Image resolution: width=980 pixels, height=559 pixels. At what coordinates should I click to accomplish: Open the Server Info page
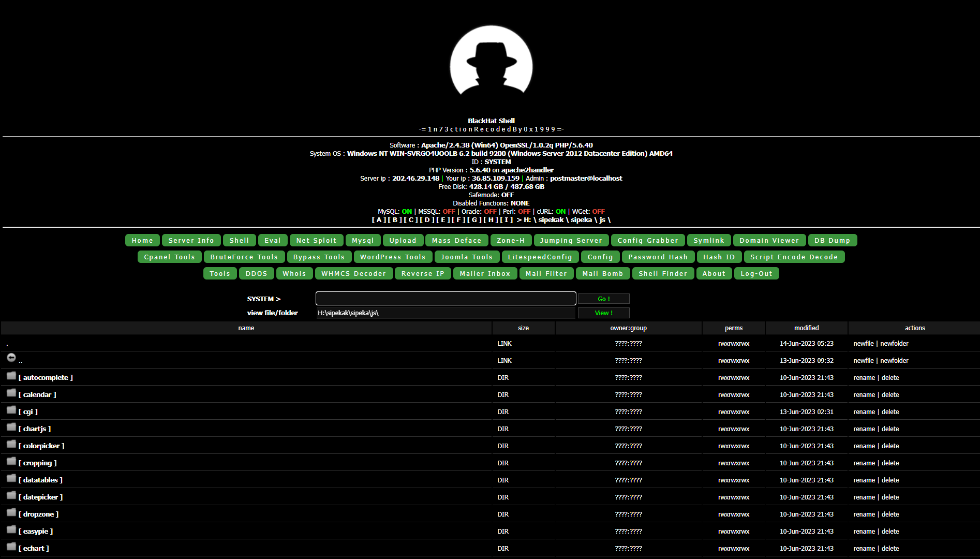[191, 240]
